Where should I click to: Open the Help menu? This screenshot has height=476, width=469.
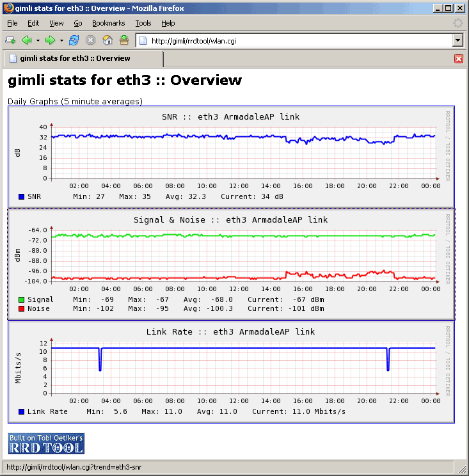click(168, 23)
